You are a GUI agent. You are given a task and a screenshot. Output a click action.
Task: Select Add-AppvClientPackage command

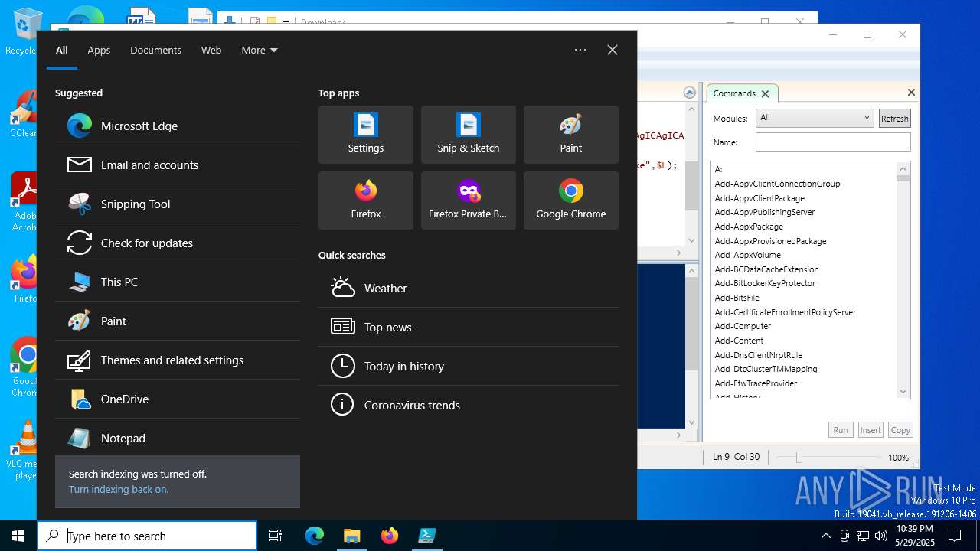pos(759,198)
